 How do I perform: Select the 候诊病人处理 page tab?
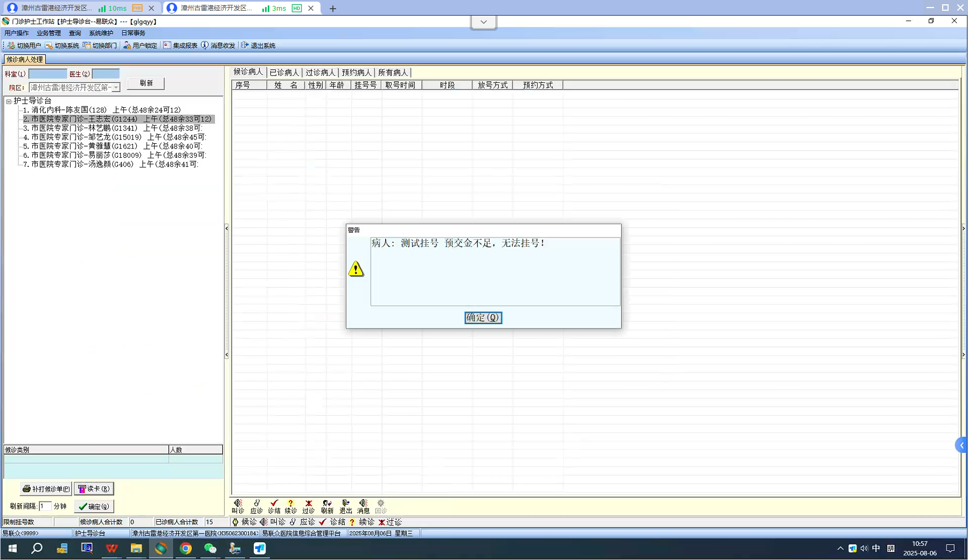tap(25, 59)
